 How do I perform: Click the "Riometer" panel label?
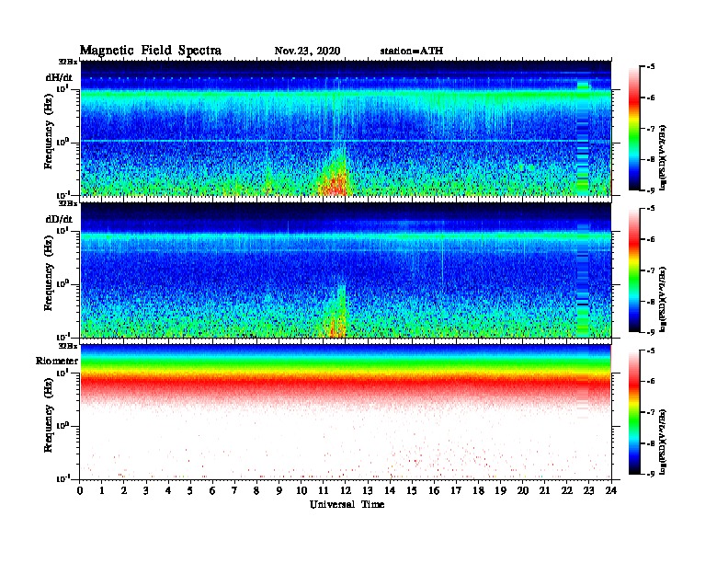57,361
